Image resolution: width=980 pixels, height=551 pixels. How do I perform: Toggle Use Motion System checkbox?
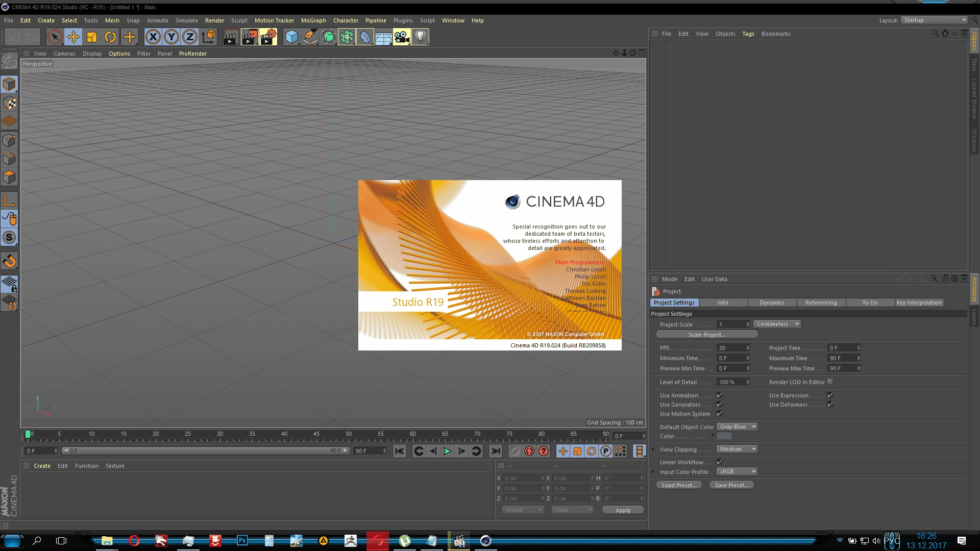[x=719, y=414]
